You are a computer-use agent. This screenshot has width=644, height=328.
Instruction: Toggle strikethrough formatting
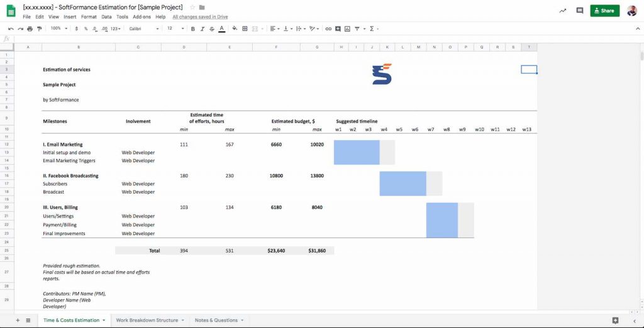pyautogui.click(x=212, y=29)
